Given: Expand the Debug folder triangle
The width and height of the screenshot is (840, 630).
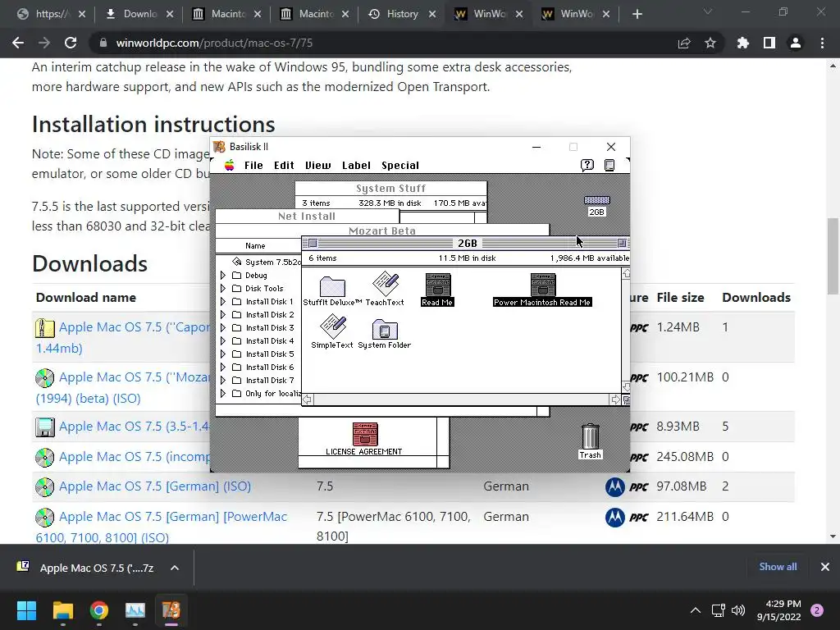Looking at the screenshot, I should pos(223,276).
